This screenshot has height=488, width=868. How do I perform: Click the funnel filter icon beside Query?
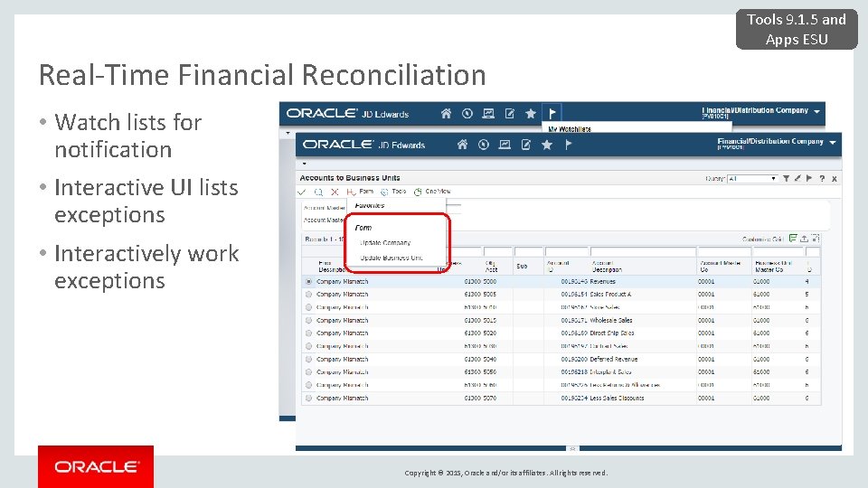coord(786,178)
